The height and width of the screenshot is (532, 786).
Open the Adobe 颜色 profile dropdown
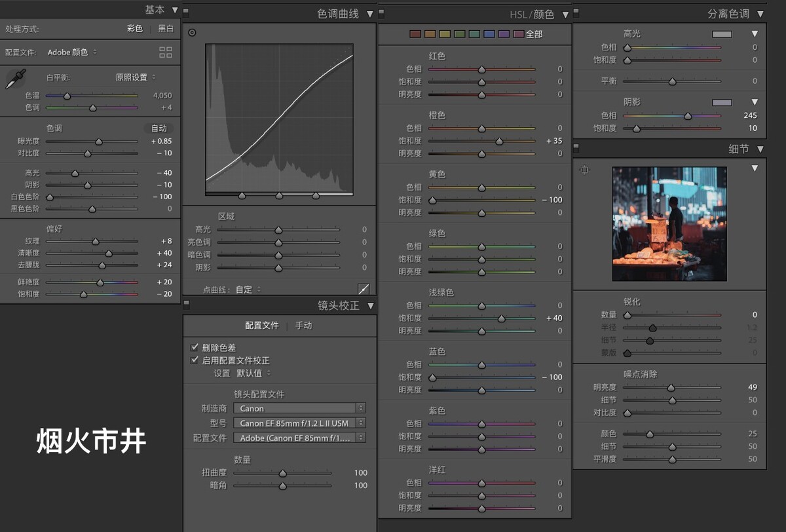[72, 52]
